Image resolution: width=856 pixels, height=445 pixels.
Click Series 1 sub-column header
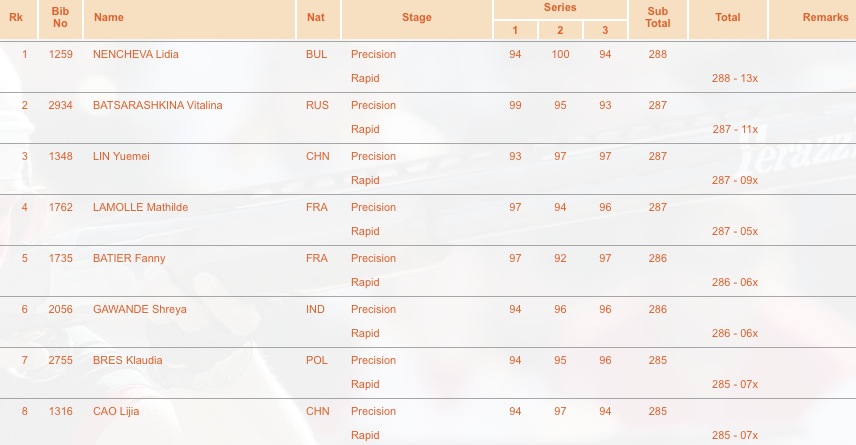click(x=515, y=31)
